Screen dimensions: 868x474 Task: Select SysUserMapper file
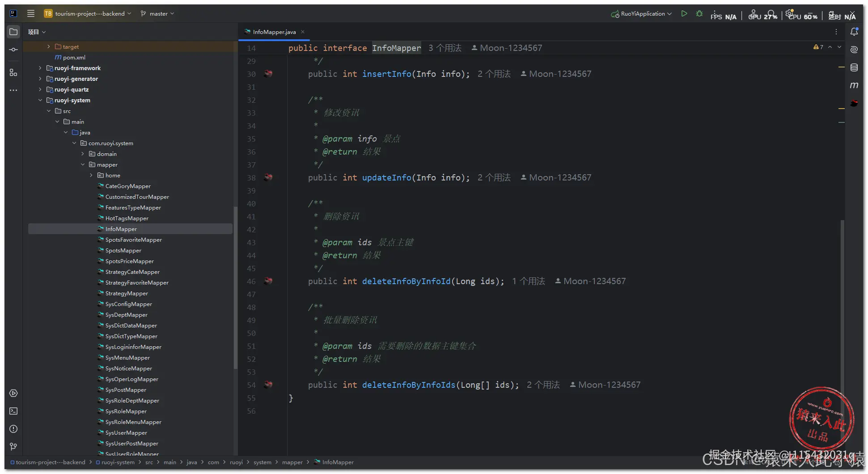click(x=126, y=432)
